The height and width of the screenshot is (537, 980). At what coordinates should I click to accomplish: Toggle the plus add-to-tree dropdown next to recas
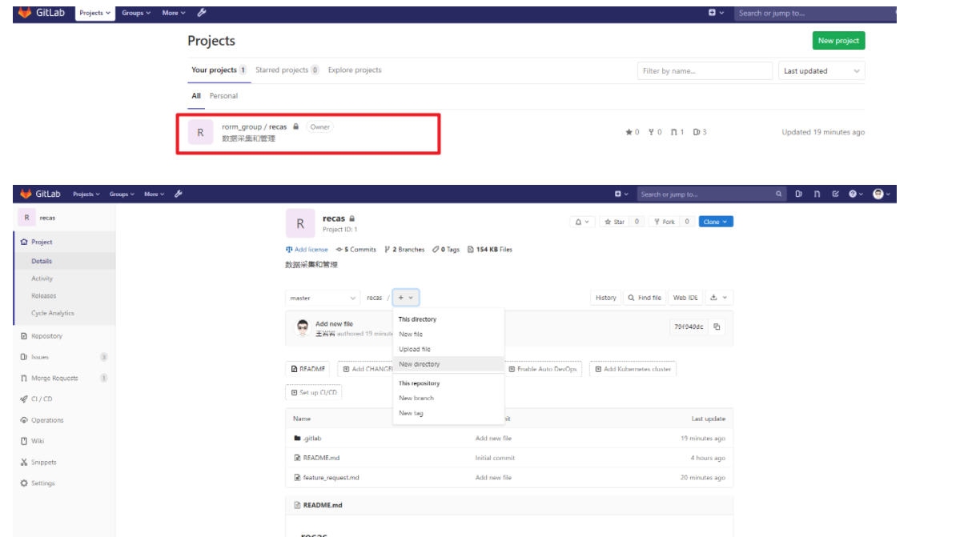(x=406, y=298)
